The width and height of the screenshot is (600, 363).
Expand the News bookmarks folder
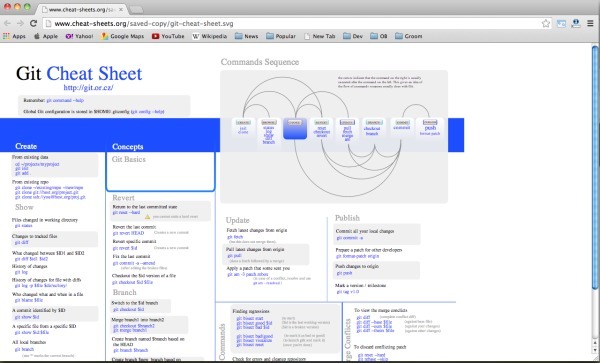click(x=246, y=36)
